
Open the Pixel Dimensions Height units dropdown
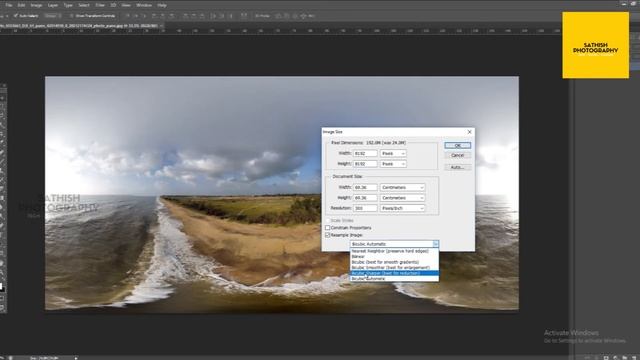[393, 164]
